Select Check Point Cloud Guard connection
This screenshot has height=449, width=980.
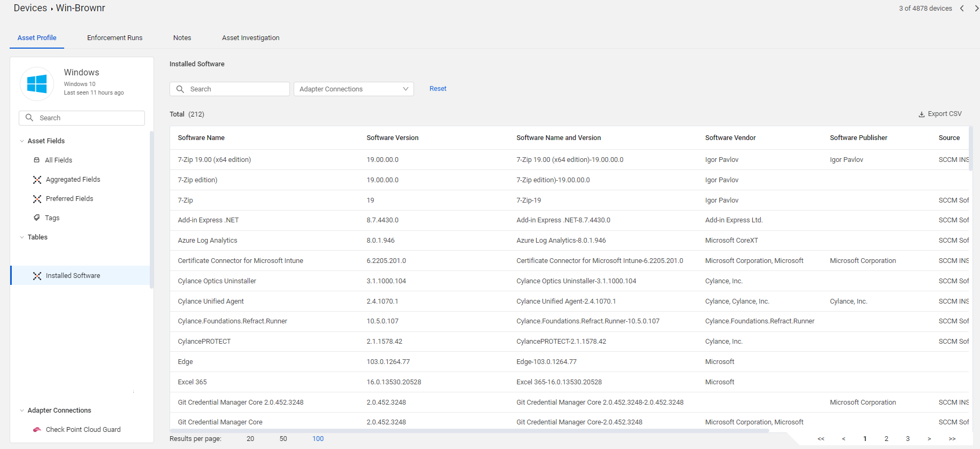tap(83, 430)
